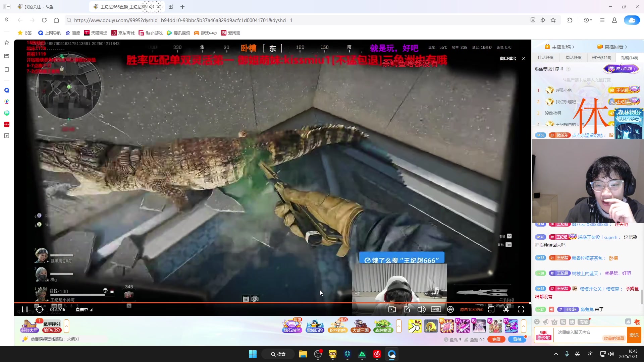
Task: Open the 原画1080P60 quality selector
Action: pos(472,310)
